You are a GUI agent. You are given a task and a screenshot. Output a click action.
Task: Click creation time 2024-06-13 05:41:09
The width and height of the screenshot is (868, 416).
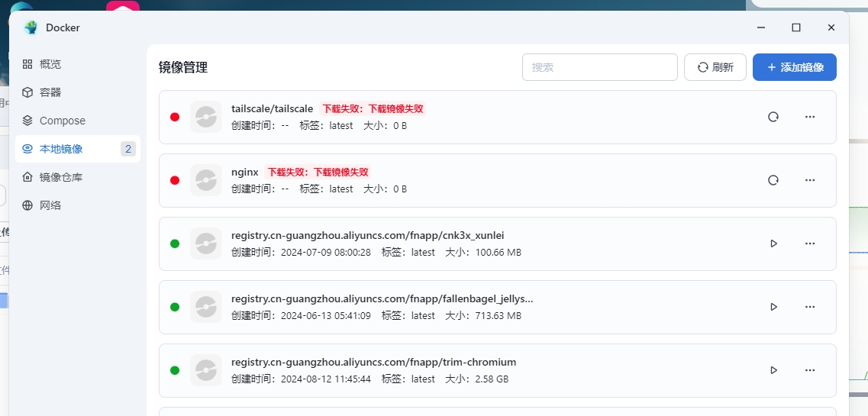[x=325, y=316]
